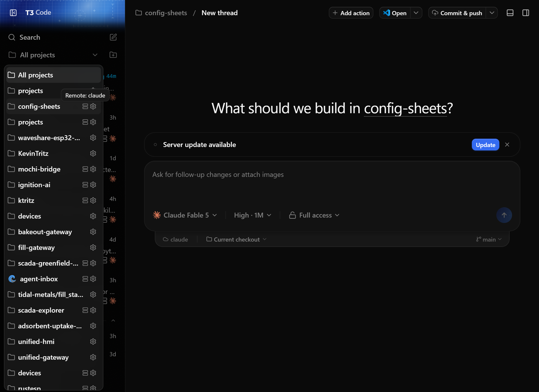Toggle sidebar with the T3 Code panel icon
Viewport: 539px width, 392px height.
click(13, 12)
